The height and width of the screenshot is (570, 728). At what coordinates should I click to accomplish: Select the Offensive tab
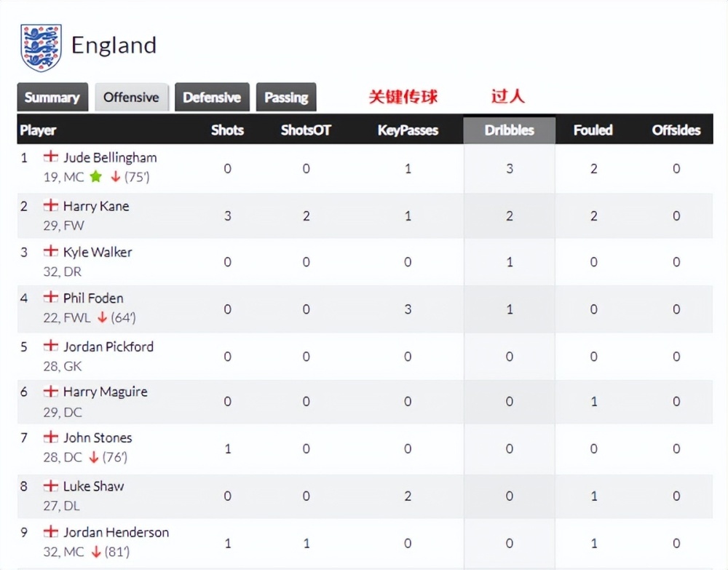[131, 98]
